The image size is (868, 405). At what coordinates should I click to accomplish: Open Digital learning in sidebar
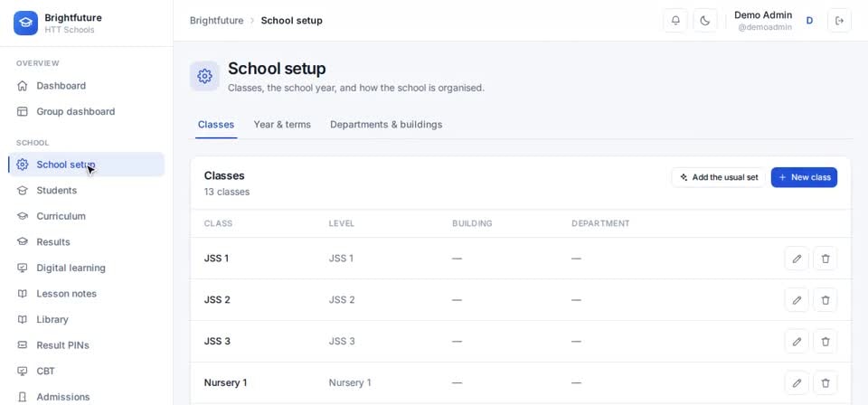tap(87, 268)
